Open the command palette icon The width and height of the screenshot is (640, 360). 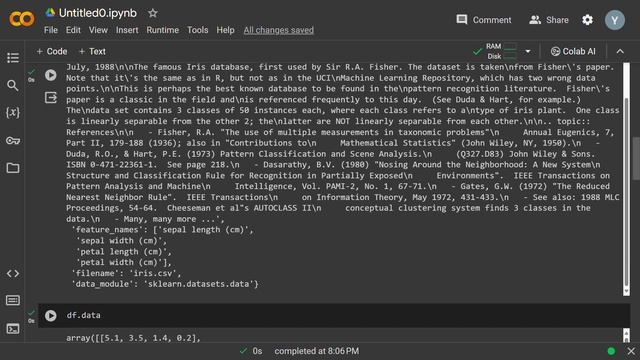(x=13, y=300)
